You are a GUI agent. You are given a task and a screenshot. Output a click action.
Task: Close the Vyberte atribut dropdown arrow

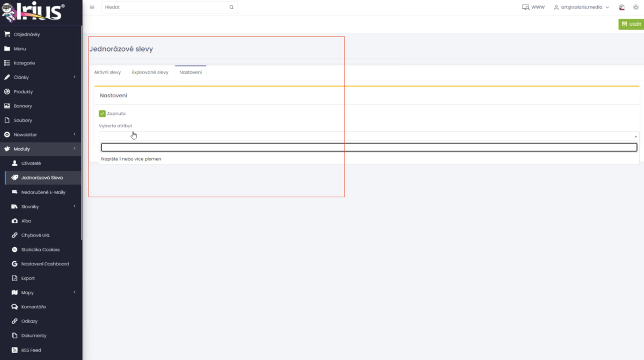click(x=636, y=136)
